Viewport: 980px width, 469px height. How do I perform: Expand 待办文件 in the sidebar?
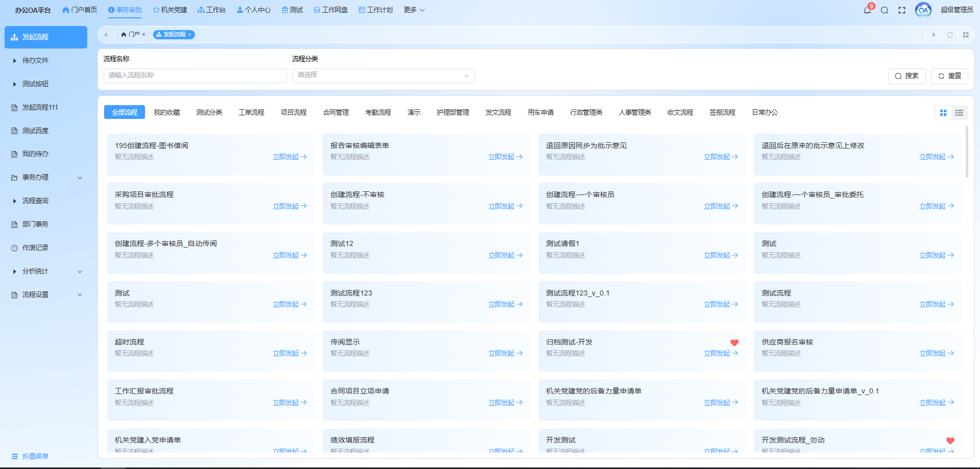coord(46,60)
